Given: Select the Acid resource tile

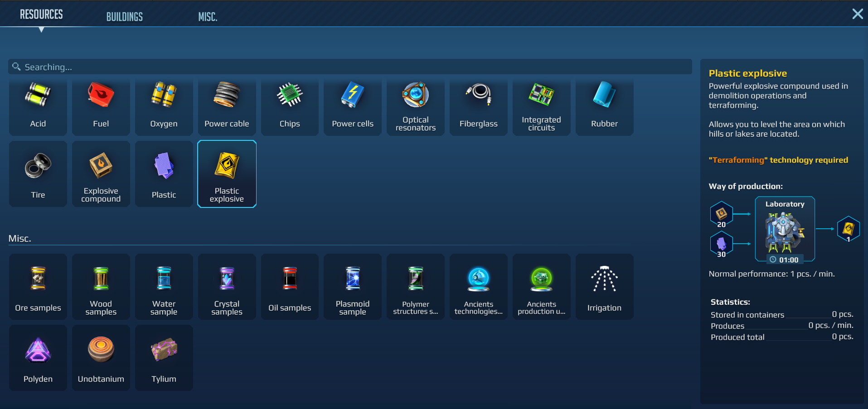Looking at the screenshot, I should [x=38, y=107].
